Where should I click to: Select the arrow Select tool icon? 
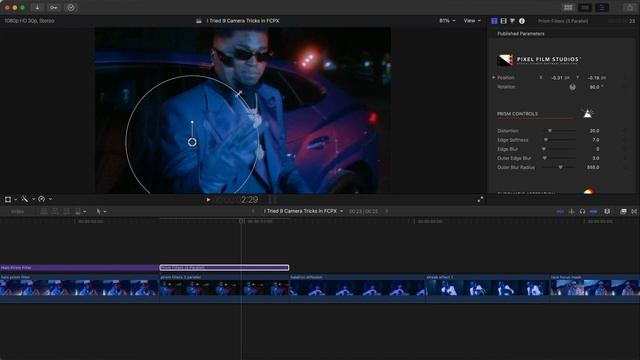(98, 211)
